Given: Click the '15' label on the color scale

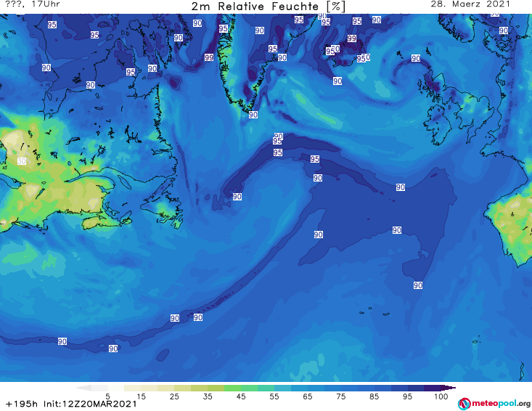Looking at the screenshot, I should [141, 396].
